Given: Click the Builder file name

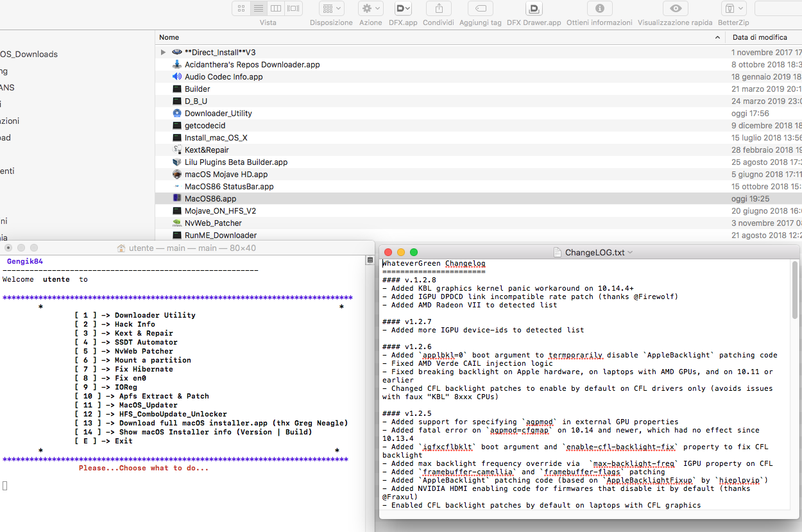Looking at the screenshot, I should tap(198, 89).
